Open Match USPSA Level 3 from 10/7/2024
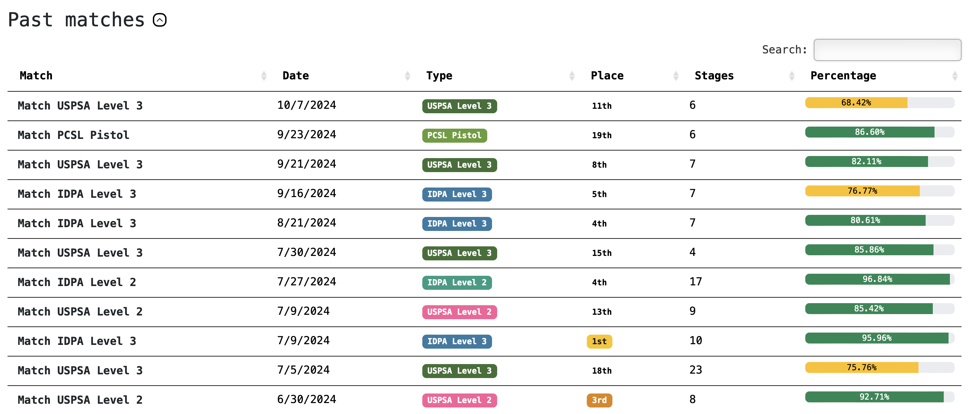980x414 pixels. [x=80, y=105]
